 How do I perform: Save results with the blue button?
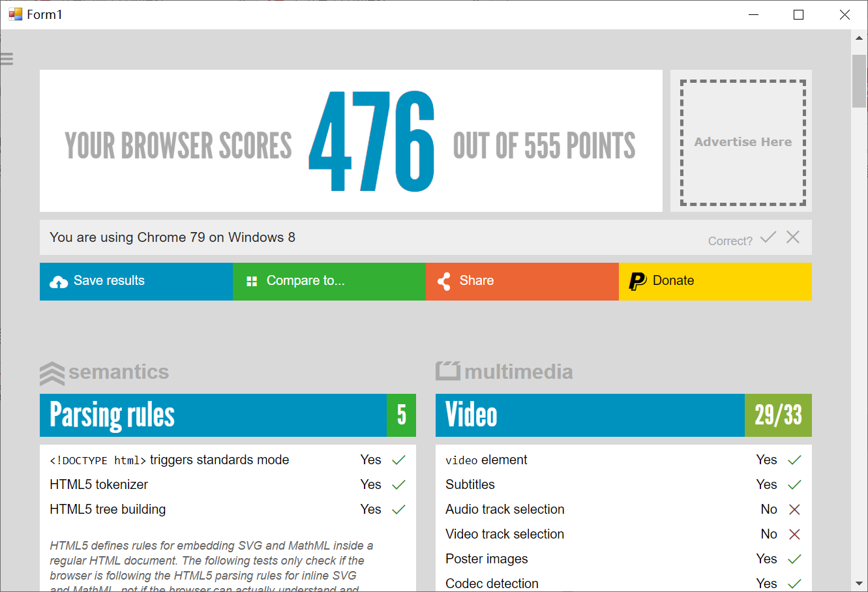(136, 282)
